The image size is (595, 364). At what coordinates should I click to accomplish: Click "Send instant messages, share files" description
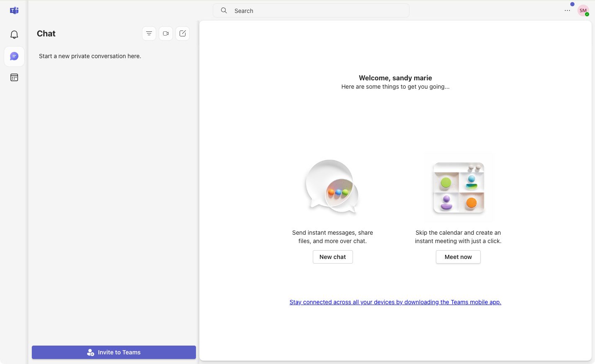(x=332, y=237)
